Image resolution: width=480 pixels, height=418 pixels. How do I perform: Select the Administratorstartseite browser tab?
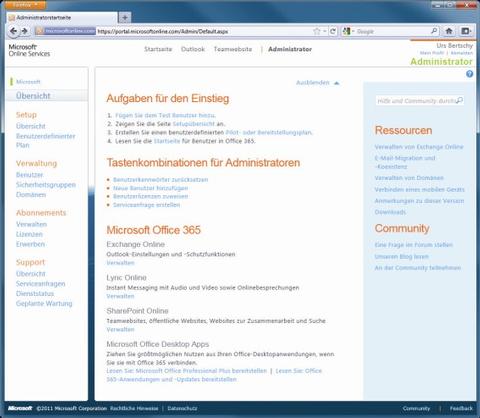click(x=61, y=18)
